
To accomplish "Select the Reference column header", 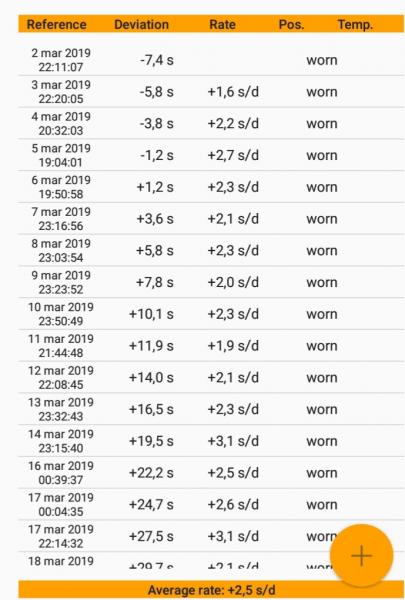I will [x=57, y=24].
